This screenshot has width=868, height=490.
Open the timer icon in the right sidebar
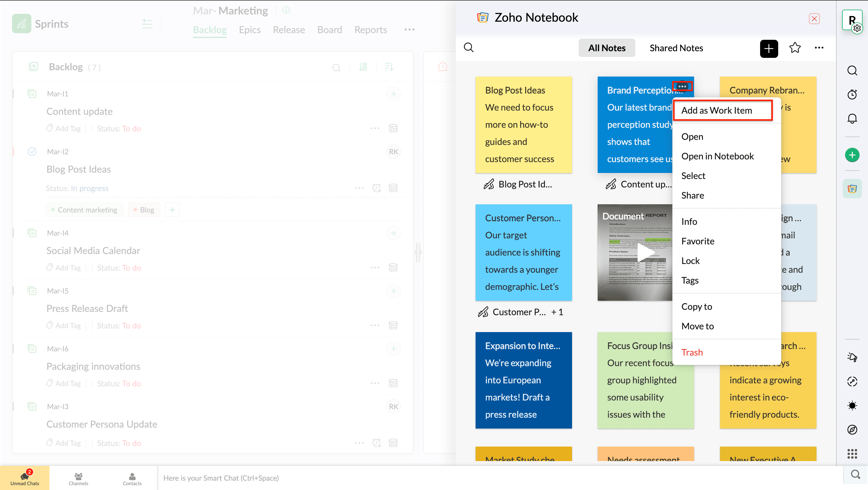click(x=852, y=94)
